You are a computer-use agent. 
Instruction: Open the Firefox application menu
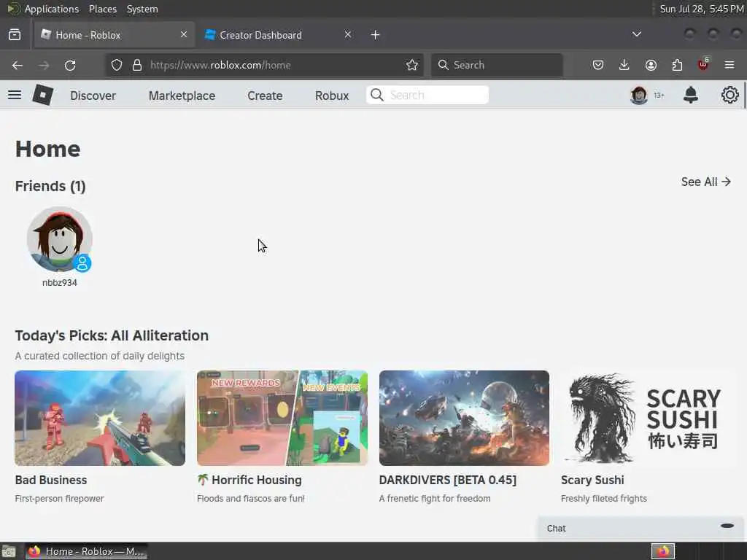pos(729,65)
